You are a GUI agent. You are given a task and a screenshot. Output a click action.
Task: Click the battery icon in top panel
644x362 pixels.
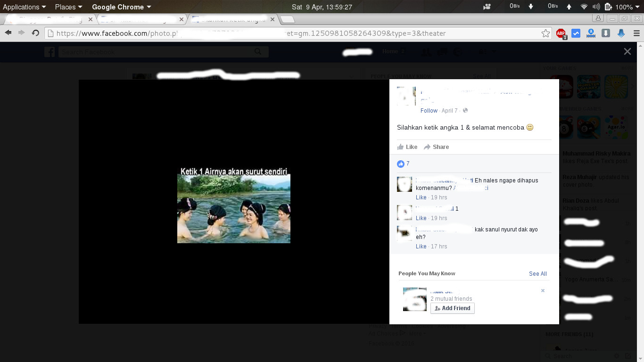(608, 7)
